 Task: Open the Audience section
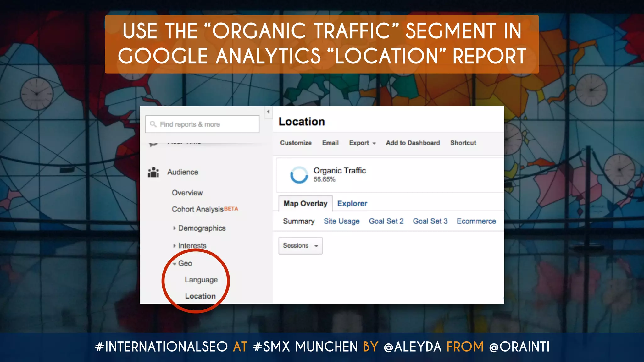point(183,172)
